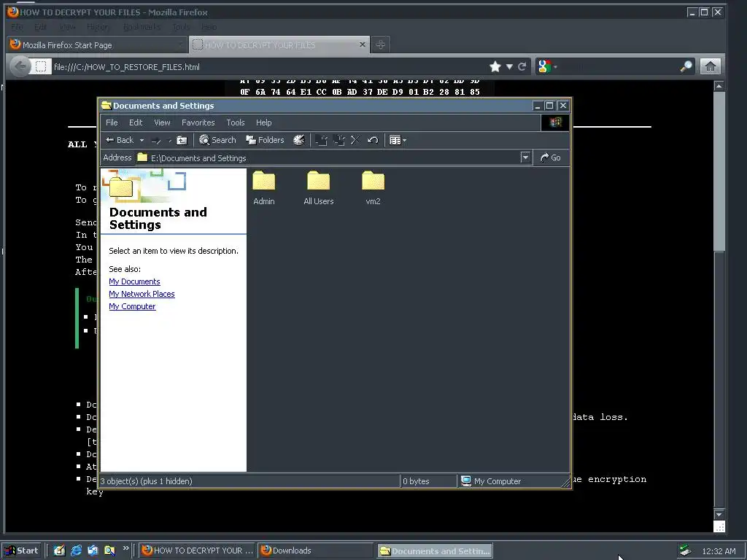Select the Admin folder
Image resolution: width=747 pixels, height=560 pixels.
coord(264,188)
